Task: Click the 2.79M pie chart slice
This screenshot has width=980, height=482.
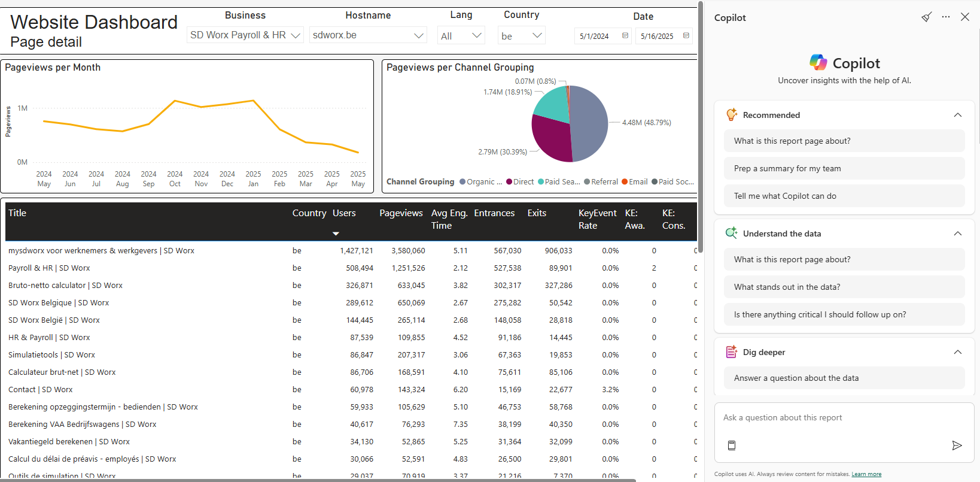Action: coord(550,139)
